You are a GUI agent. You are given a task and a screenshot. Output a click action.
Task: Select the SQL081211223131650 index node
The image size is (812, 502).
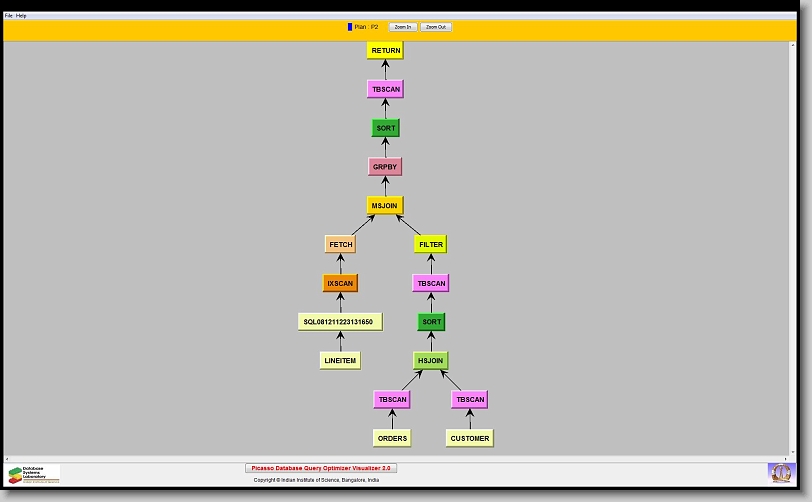[x=340, y=322]
